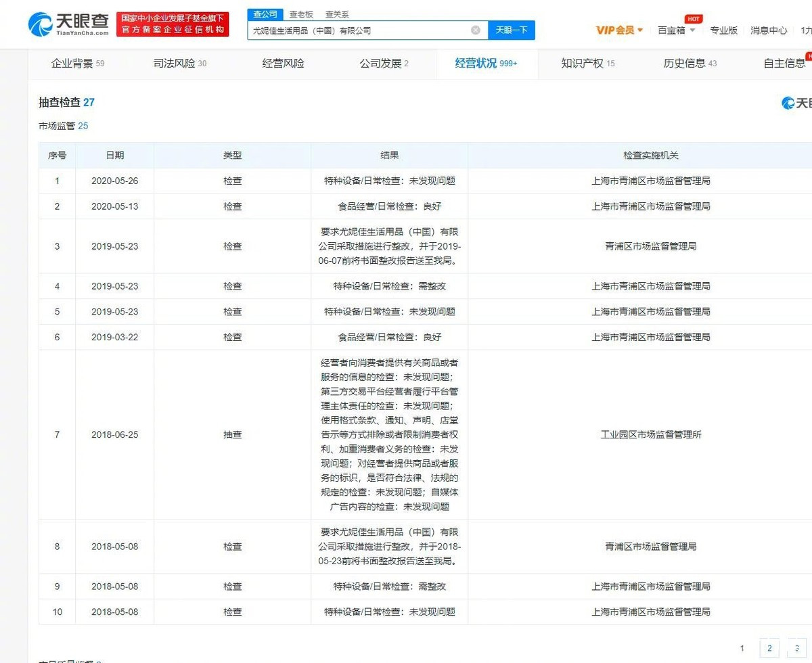Switch to the 经营状况 tab
Viewport: 812px width, 663px height.
(486, 64)
